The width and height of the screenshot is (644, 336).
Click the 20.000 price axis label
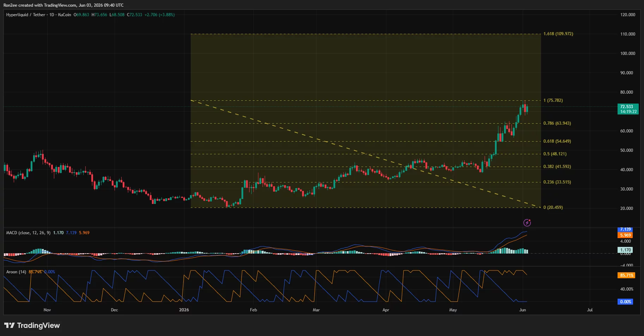click(x=627, y=209)
